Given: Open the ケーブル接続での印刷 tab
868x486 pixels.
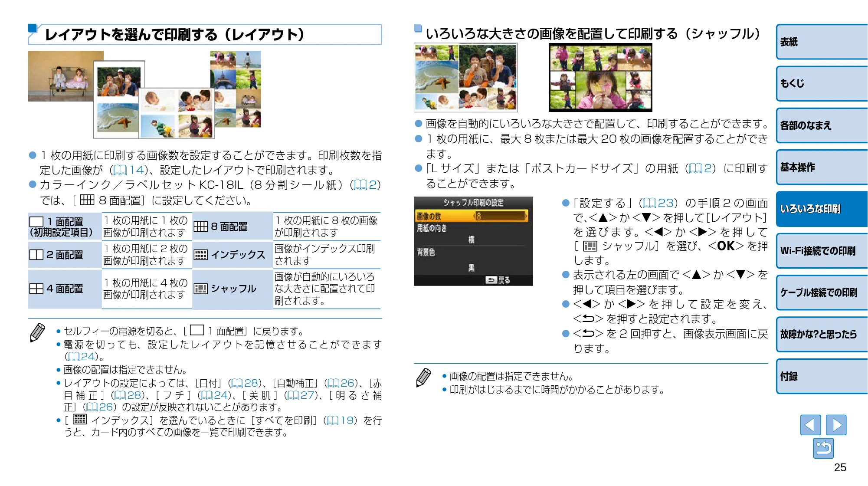Looking at the screenshot, I should click(822, 292).
